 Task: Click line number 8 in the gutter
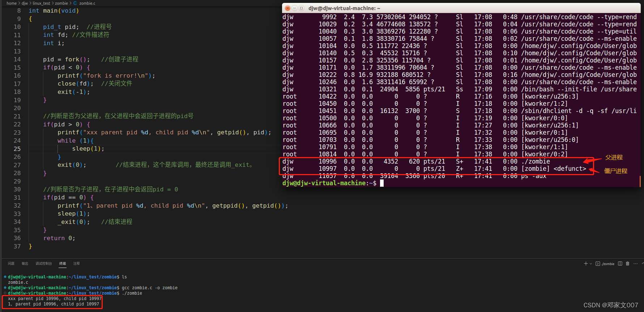pyautogui.click(x=19, y=11)
